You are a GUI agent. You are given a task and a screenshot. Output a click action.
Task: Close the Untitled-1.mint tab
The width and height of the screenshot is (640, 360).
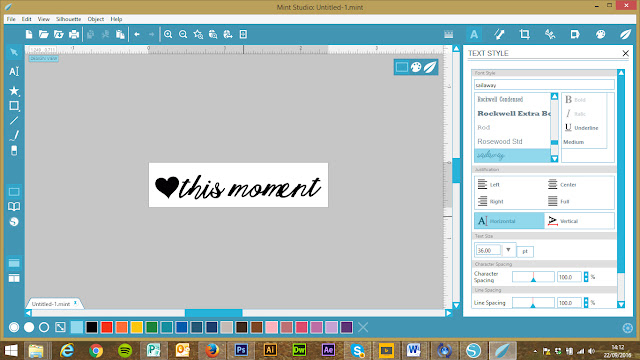pos(76,303)
